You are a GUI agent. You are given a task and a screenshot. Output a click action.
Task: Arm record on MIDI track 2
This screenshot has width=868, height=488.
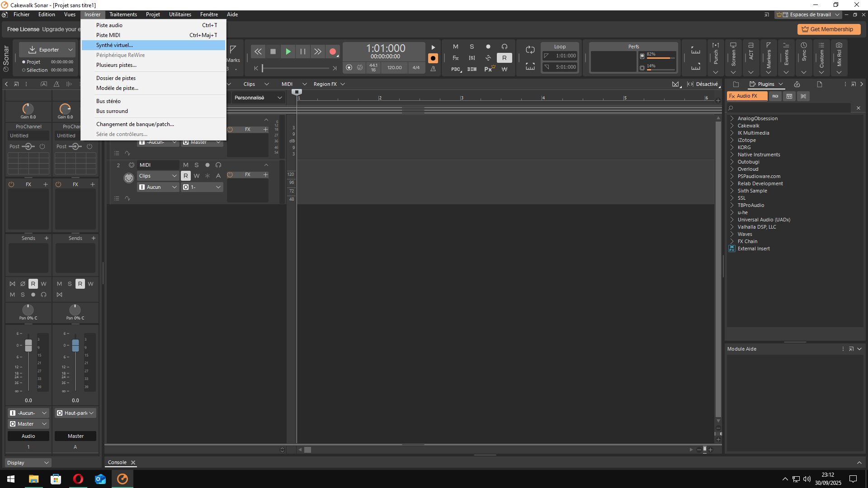click(x=208, y=165)
